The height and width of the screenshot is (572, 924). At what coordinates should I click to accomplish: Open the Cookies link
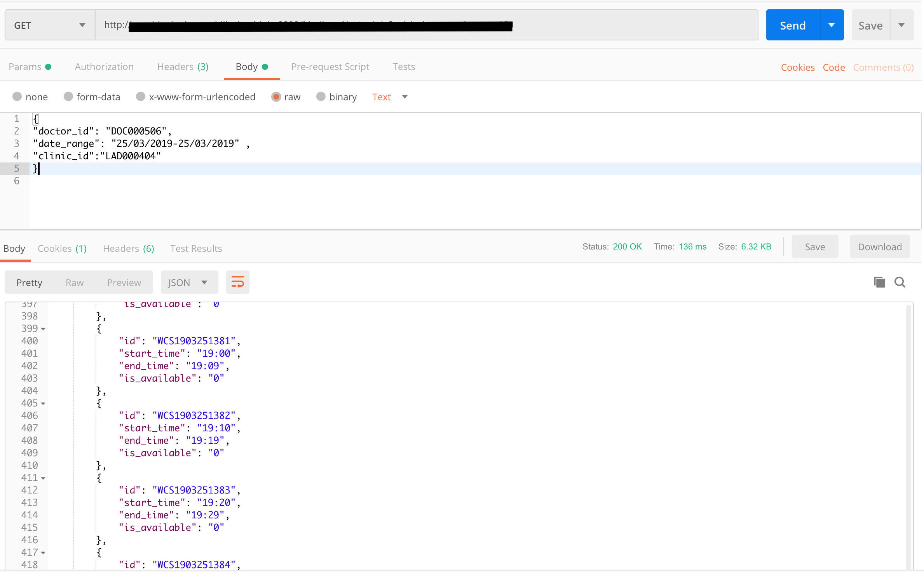798,68
